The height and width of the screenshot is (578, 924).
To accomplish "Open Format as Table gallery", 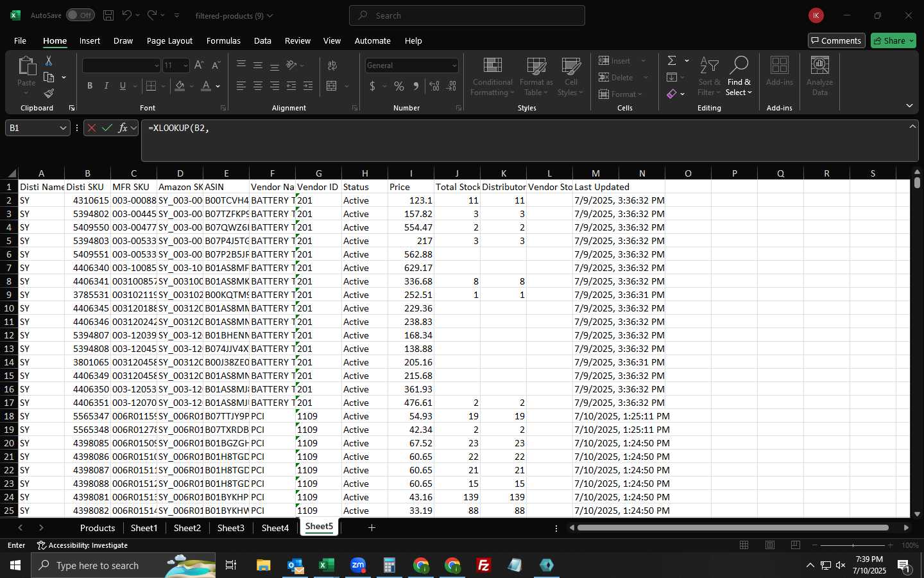I will tap(536, 76).
